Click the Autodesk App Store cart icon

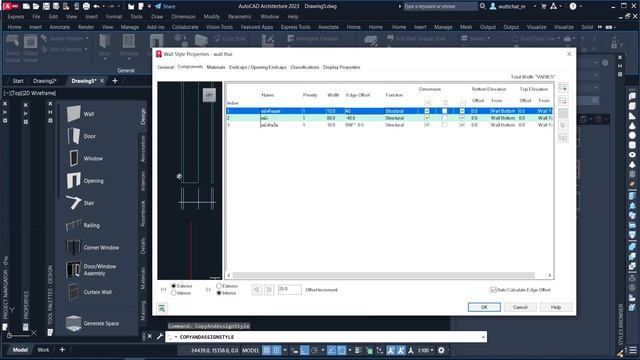tap(544, 6)
